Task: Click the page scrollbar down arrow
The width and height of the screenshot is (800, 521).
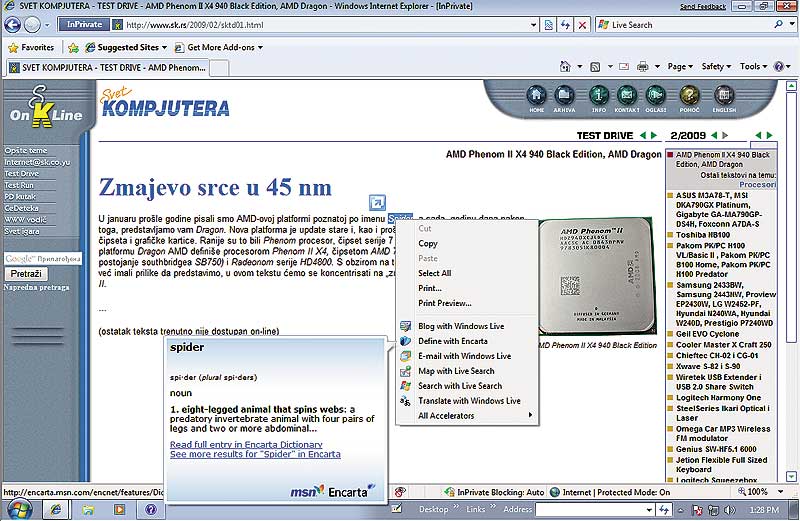Action: (791, 477)
